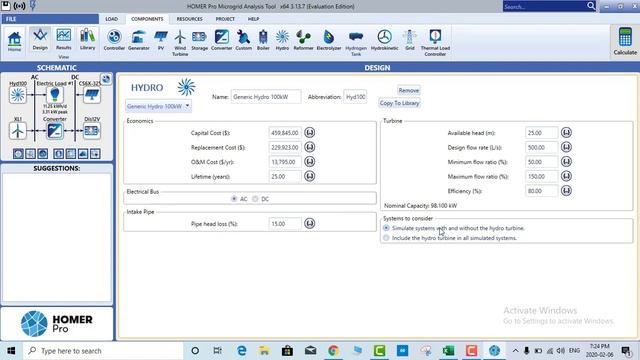The height and width of the screenshot is (360, 640).
Task: Open sensitivity button for Replacement Cost
Action: pos(309,147)
